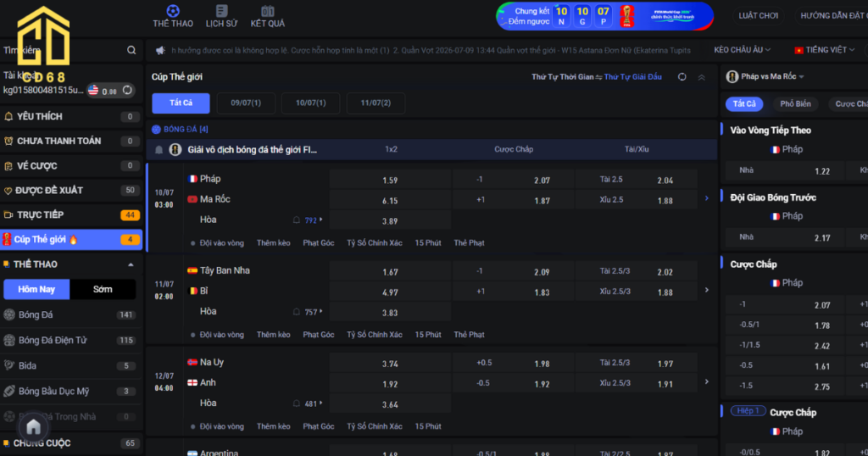Open the Luật Chơi rules link
The height and width of the screenshot is (456, 868).
tap(758, 16)
